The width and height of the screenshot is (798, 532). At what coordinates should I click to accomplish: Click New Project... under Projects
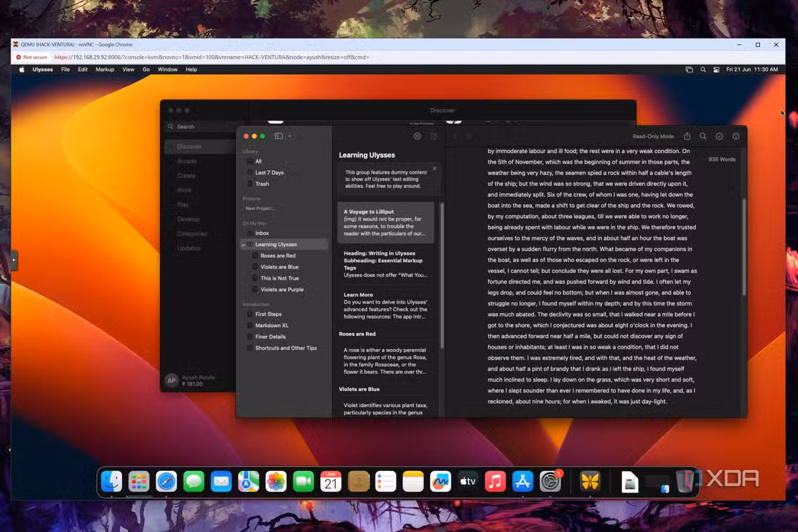coord(260,209)
